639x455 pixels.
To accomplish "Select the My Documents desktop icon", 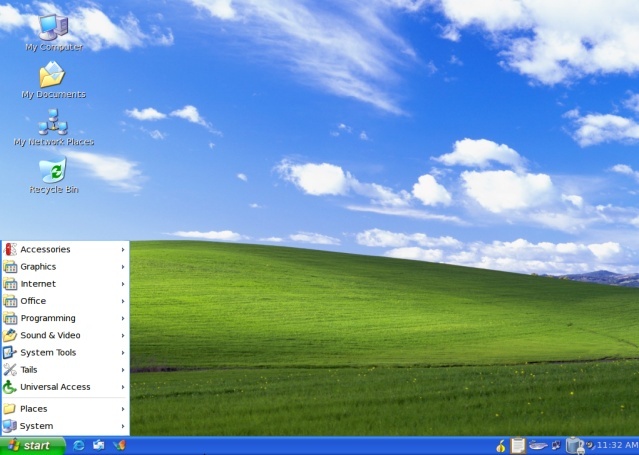I will (53, 80).
